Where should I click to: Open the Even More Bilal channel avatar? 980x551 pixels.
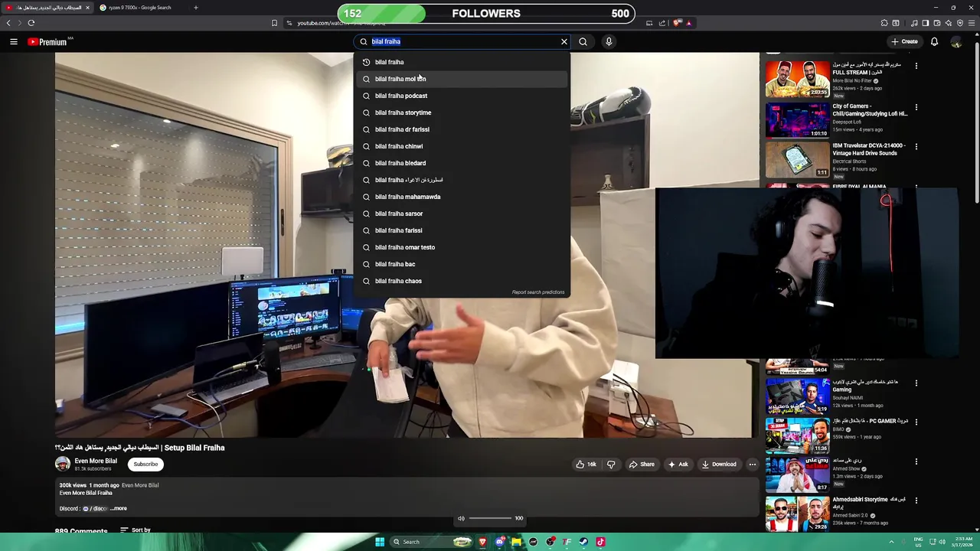[x=63, y=464]
